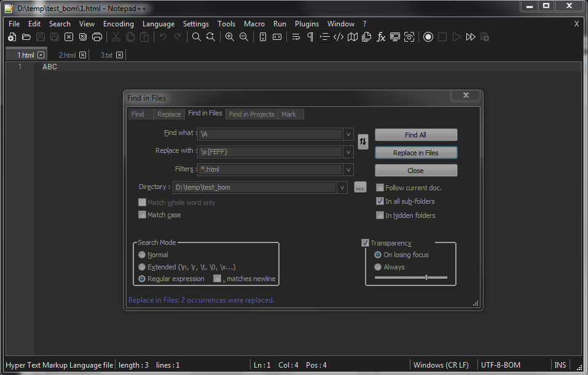The width and height of the screenshot is (588, 375).
Task: Open the user-defined language icon
Action: [339, 37]
